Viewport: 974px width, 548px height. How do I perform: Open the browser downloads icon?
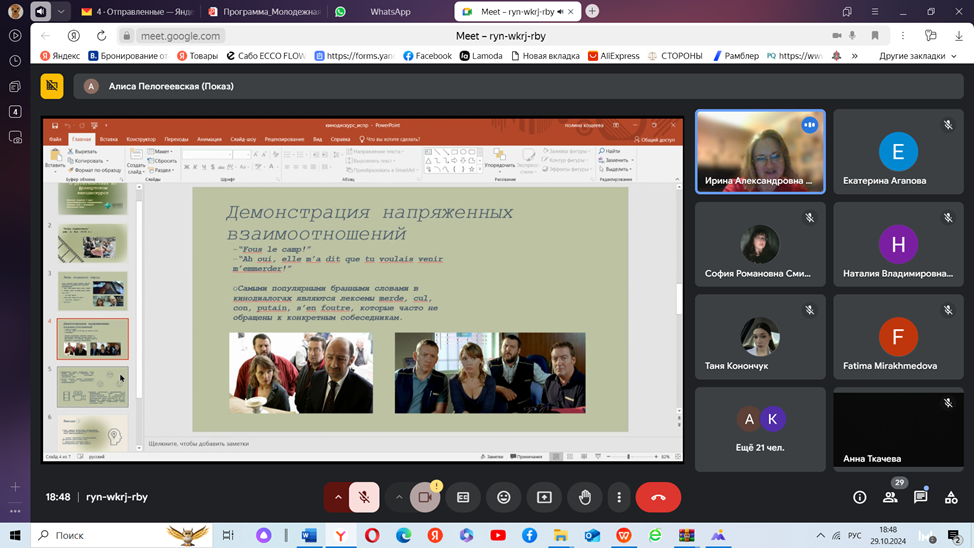(x=959, y=36)
